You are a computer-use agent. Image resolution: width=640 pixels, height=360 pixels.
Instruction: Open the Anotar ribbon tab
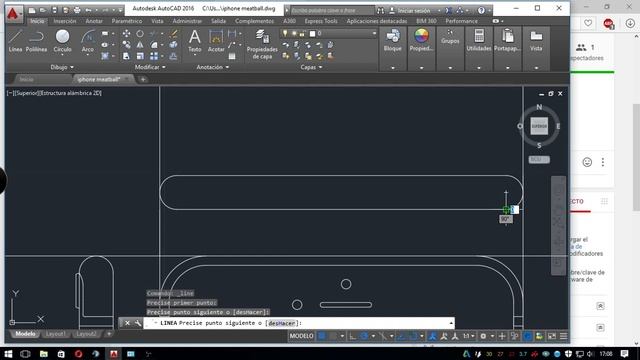(94, 21)
